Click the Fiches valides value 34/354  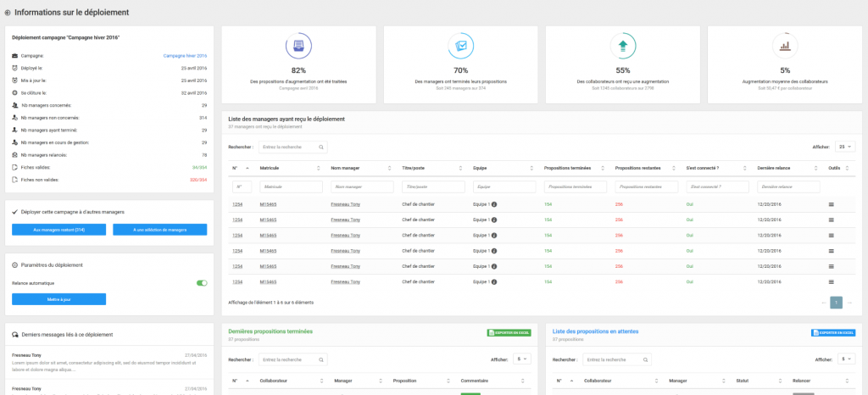(x=199, y=167)
